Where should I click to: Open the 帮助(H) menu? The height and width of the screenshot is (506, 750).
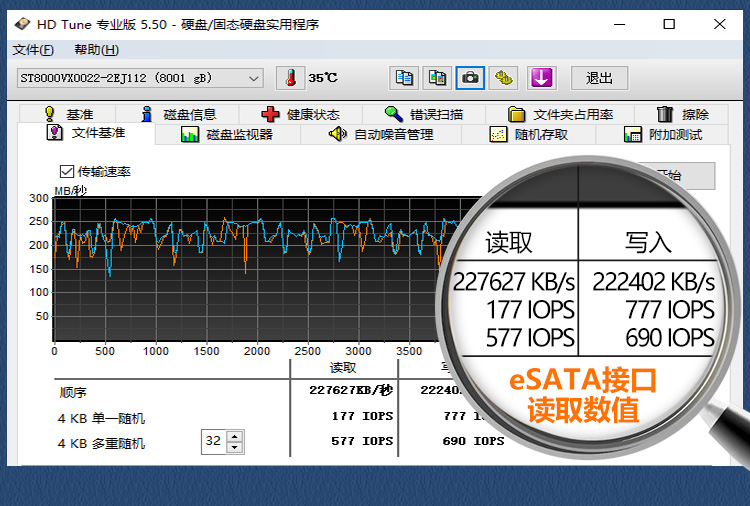96,50
